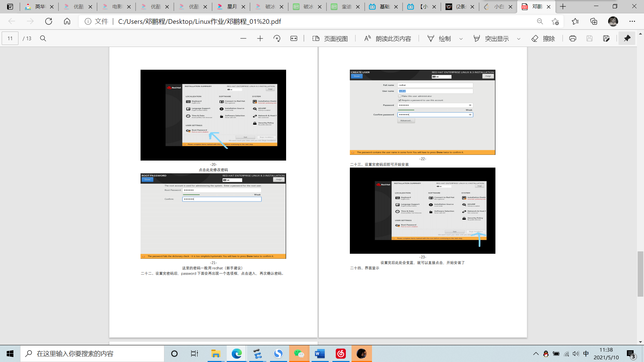The width and height of the screenshot is (644, 362).
Task: Open Microsoft Edge from taskbar
Action: [236, 354]
